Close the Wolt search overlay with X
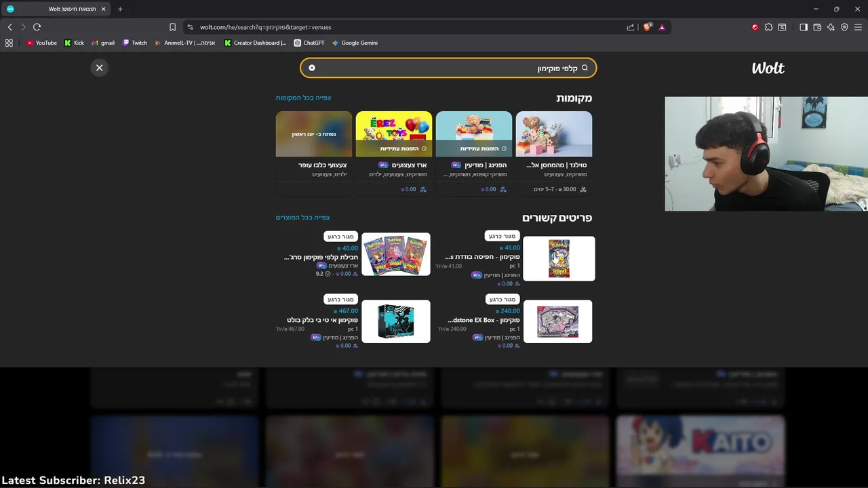This screenshot has height=488, width=868. click(99, 68)
